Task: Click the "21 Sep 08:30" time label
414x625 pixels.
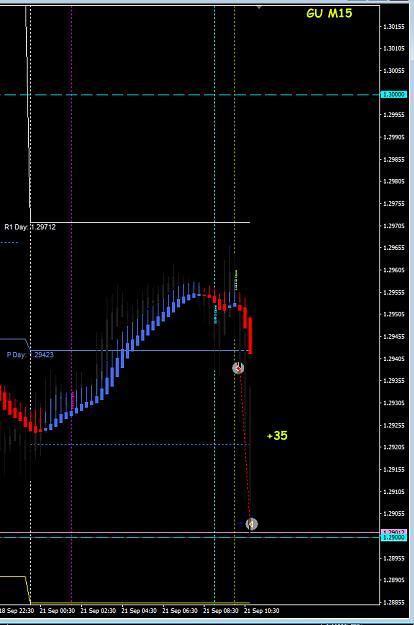Action: pos(221,611)
